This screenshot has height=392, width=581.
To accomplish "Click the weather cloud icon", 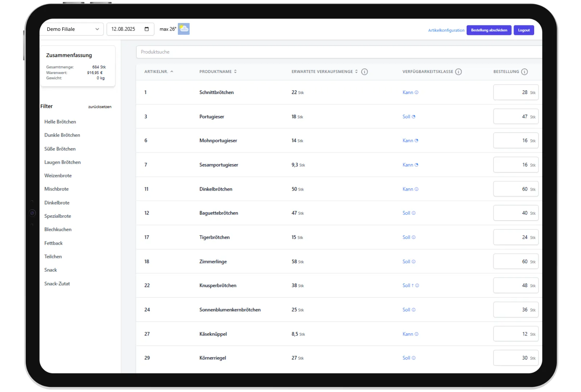I will 184,29.
